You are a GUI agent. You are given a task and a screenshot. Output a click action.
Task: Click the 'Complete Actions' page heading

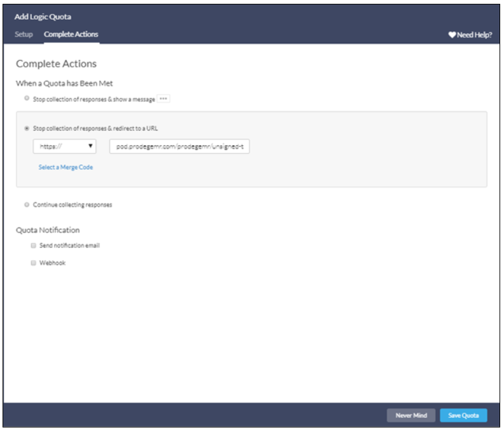[56, 64]
